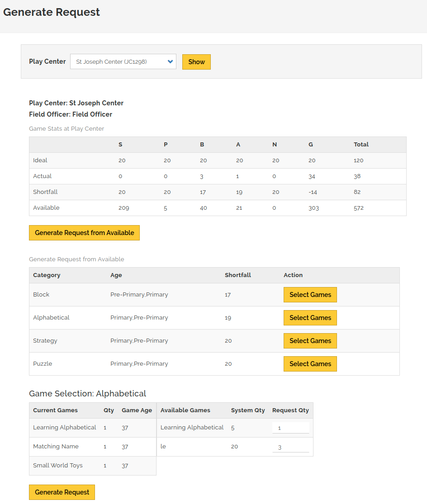Click Generate Request from Available button
The image size is (427, 504).
point(84,233)
